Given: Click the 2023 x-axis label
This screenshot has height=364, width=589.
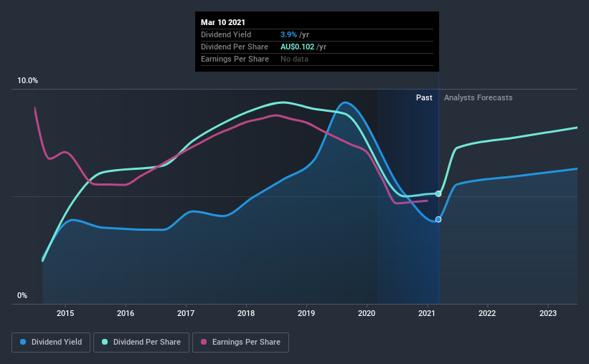Looking at the screenshot, I should click(548, 313).
